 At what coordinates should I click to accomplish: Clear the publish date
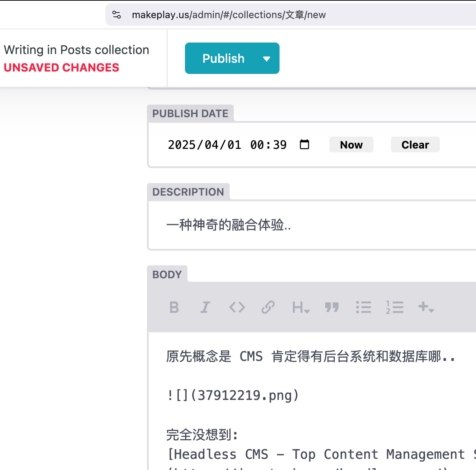[415, 145]
